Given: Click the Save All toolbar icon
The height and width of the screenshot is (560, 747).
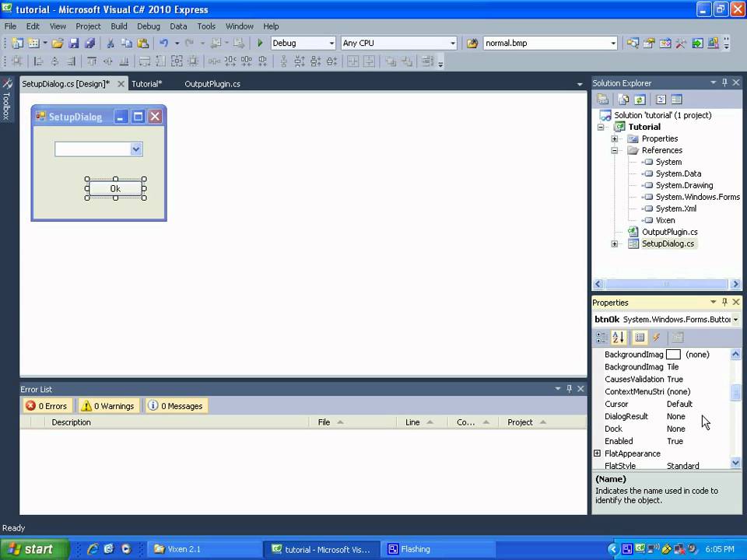Looking at the screenshot, I should [89, 44].
